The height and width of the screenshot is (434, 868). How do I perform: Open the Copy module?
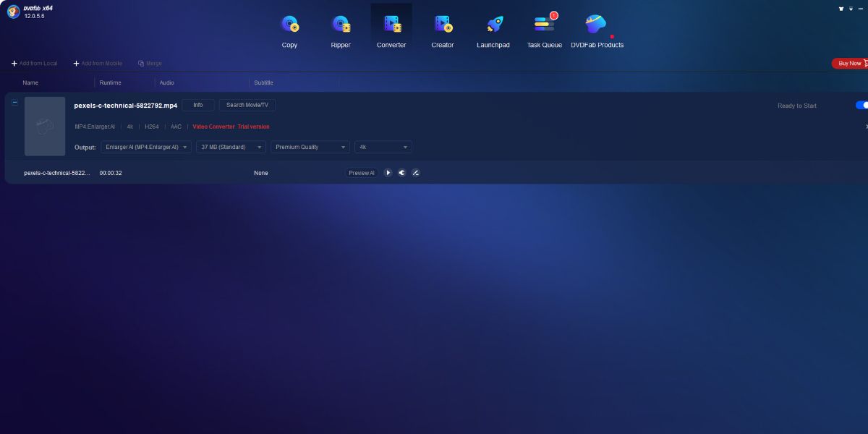pos(289,29)
